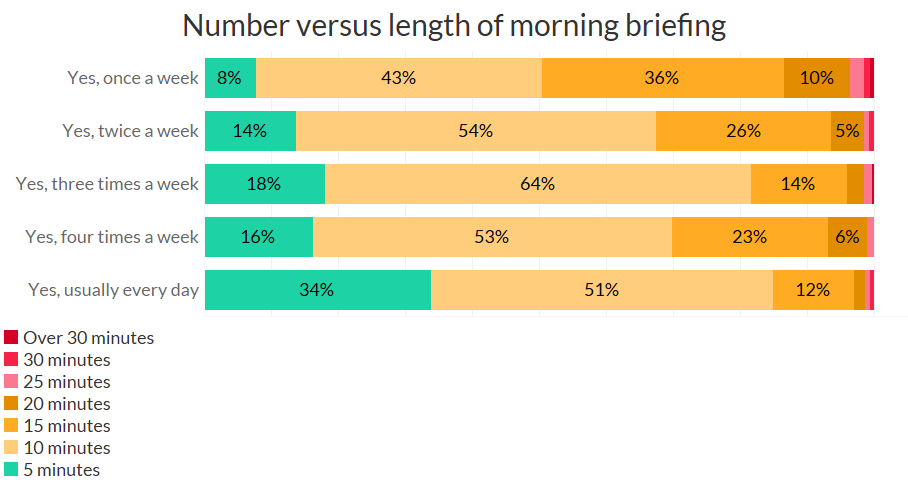The height and width of the screenshot is (480, 908).
Task: Select the 23% orange bar segment
Action: (x=749, y=237)
